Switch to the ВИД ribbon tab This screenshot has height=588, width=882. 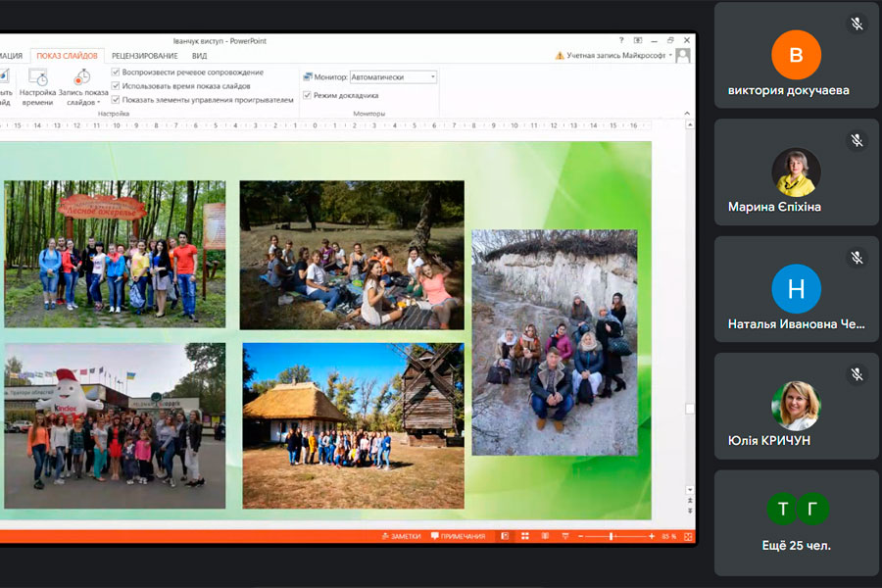(x=199, y=56)
